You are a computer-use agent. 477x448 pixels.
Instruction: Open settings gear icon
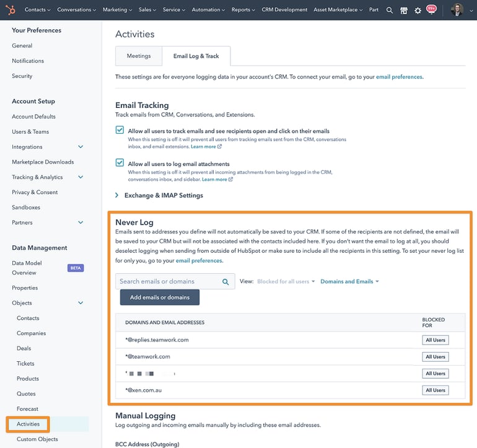pyautogui.click(x=418, y=11)
